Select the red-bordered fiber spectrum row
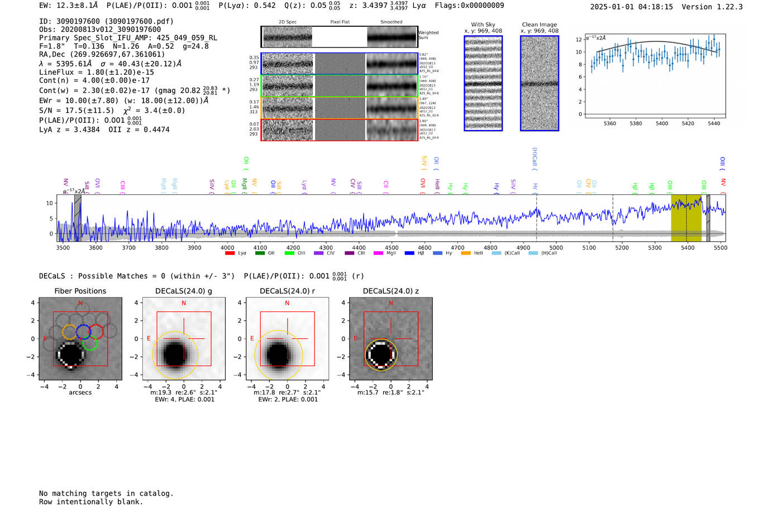 pos(340,130)
